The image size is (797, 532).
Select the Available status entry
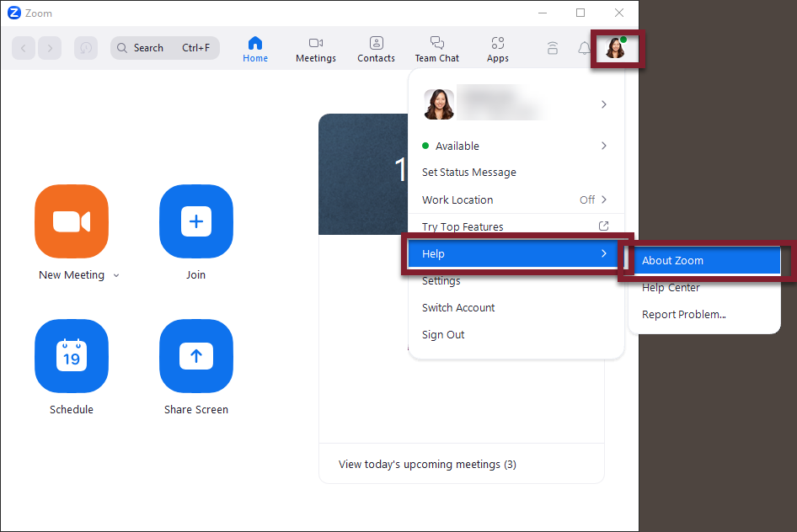(516, 146)
